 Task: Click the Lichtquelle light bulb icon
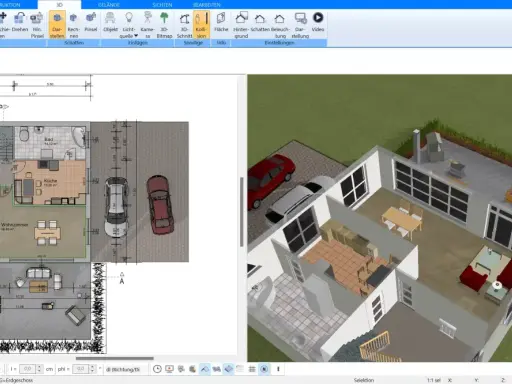pyautogui.click(x=129, y=17)
